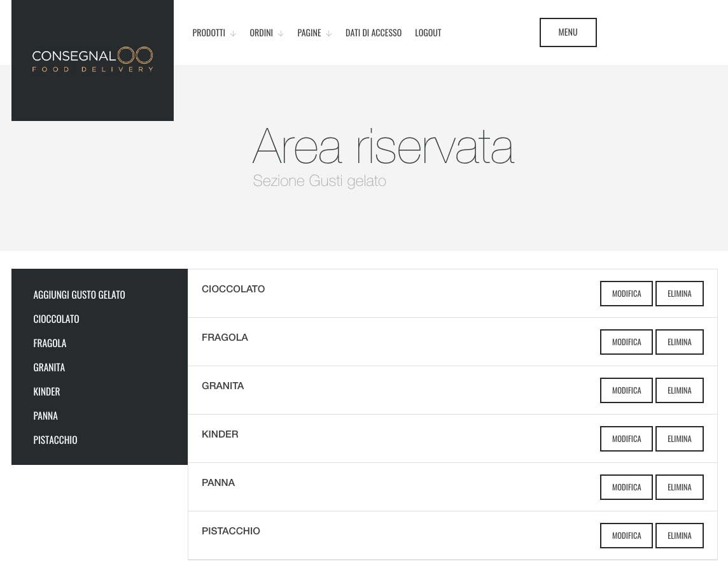Screen dimensions: 728x577
Task: Select Granita in the sidebar
Action: (49, 367)
